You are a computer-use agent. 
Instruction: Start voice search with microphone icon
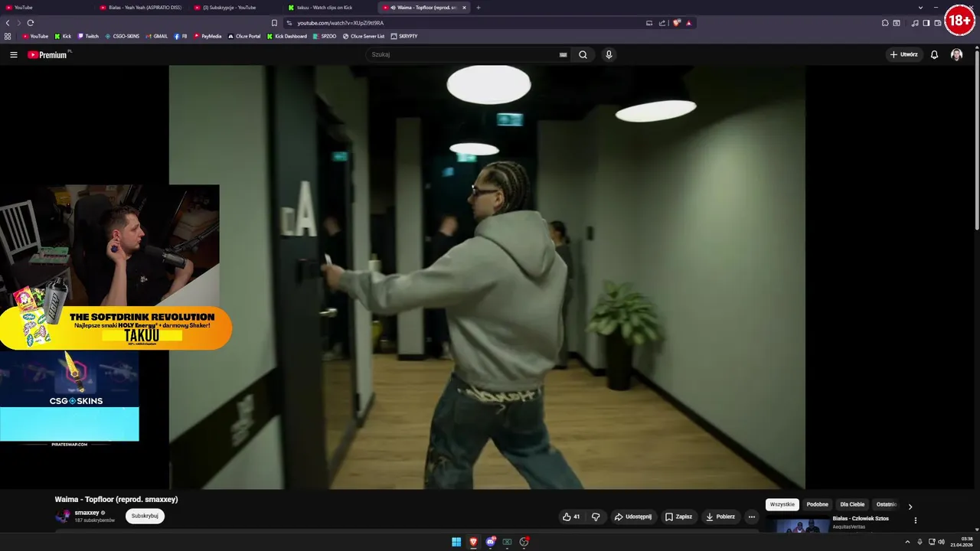tap(609, 54)
